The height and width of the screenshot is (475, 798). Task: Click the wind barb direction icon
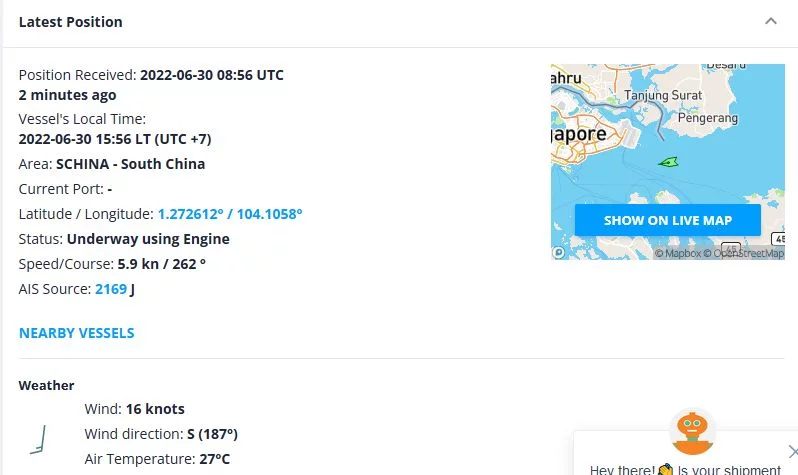pos(39,438)
